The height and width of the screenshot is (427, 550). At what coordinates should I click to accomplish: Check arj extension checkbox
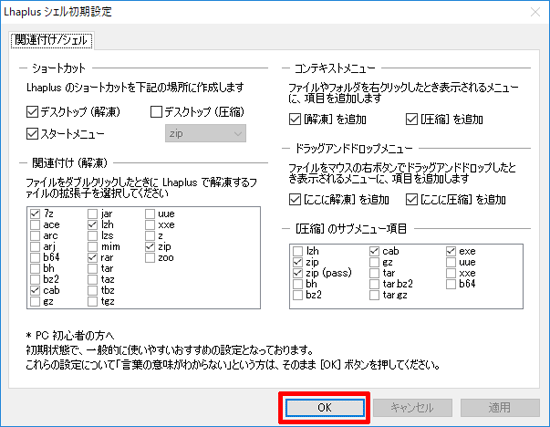coord(35,247)
